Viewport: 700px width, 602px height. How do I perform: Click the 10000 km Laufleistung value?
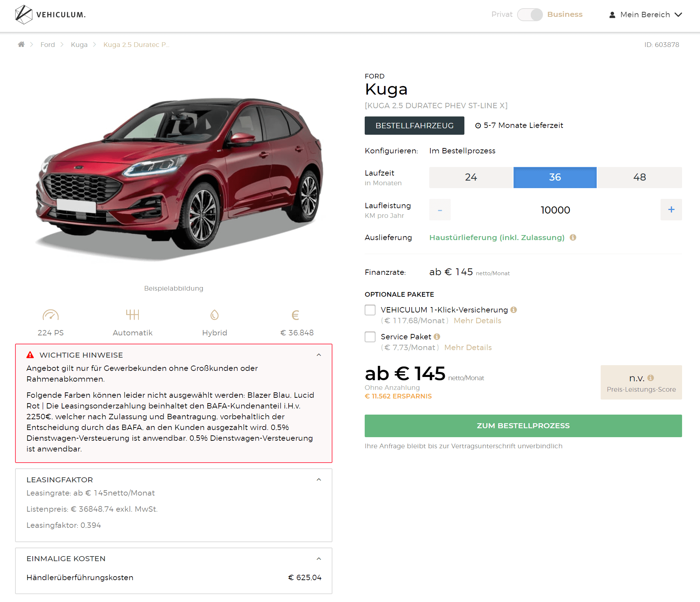tap(555, 210)
